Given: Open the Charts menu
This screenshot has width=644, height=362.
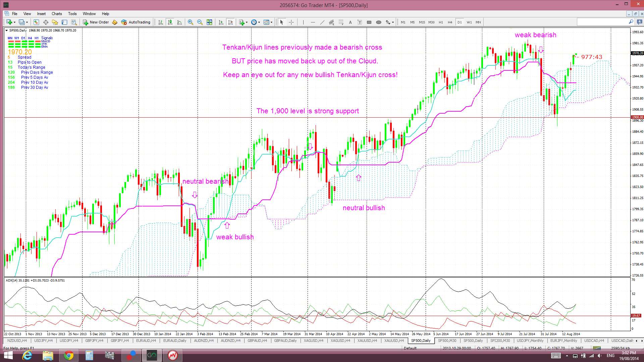Looking at the screenshot, I should point(57,14).
